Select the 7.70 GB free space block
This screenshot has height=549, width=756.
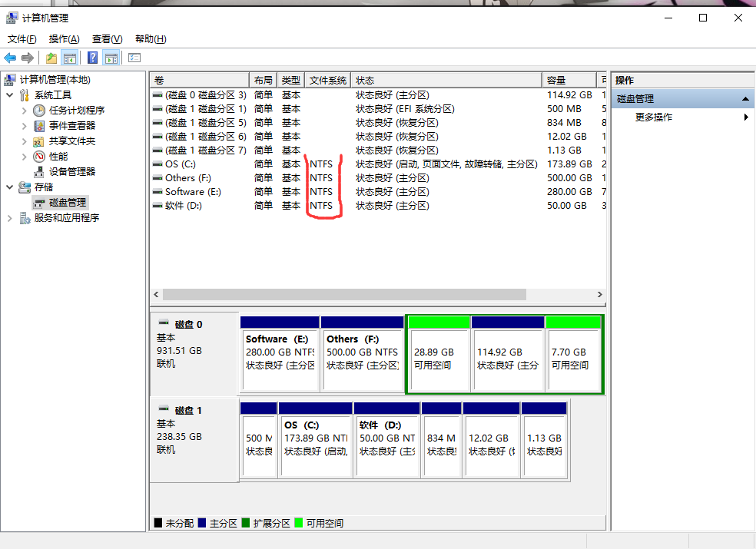[x=573, y=354]
